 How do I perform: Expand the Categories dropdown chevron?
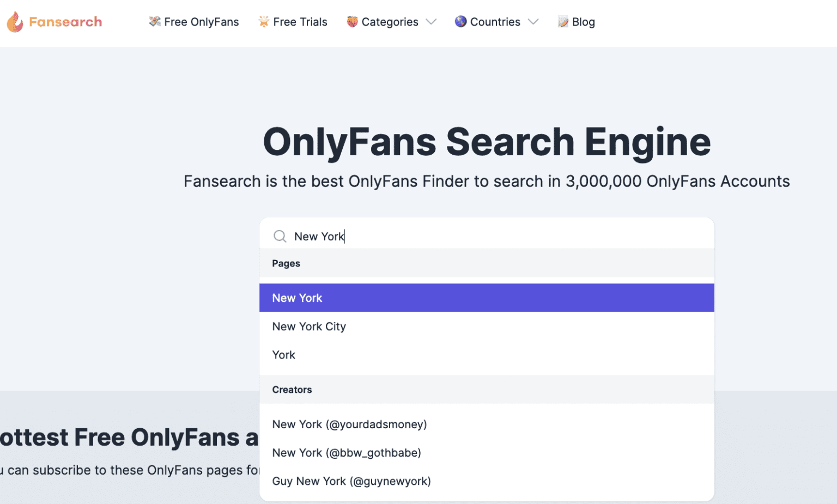click(x=431, y=22)
